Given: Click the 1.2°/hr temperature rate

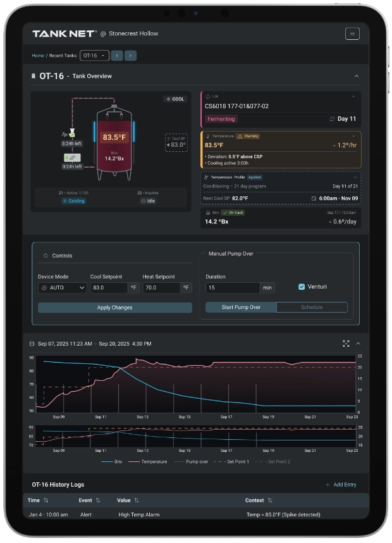Looking at the screenshot, I should [345, 145].
